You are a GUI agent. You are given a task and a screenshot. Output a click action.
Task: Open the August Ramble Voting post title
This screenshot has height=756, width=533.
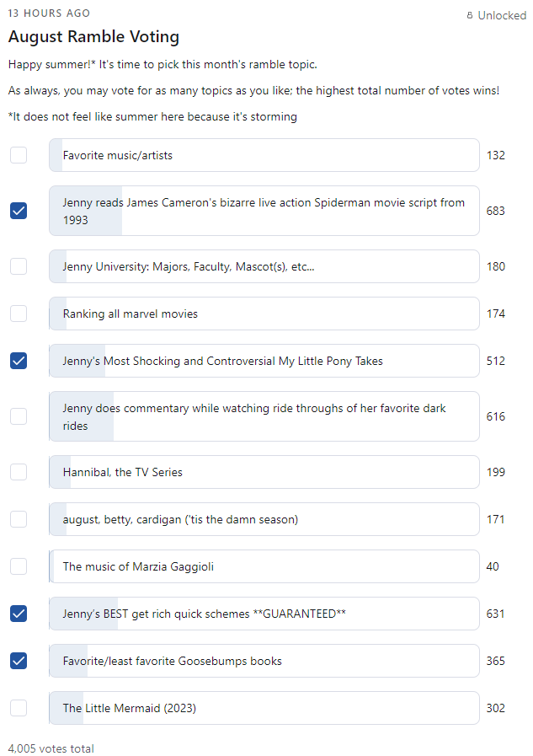coord(94,36)
